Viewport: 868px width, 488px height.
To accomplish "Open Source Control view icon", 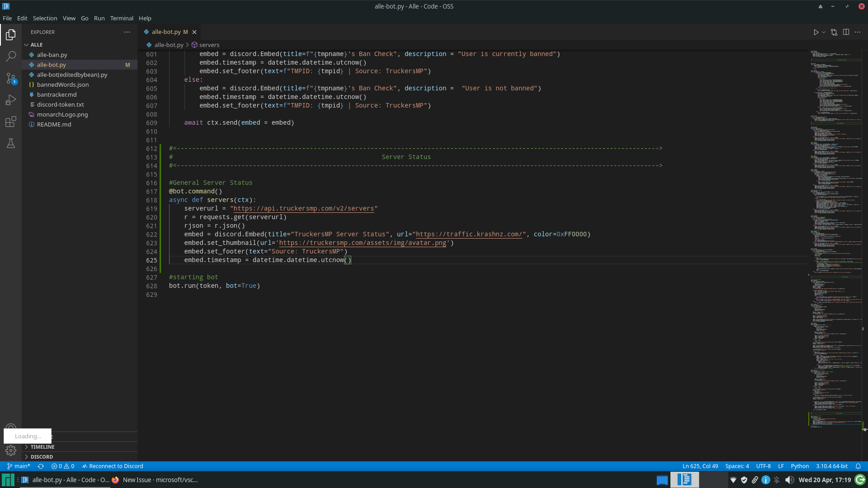I will 11,78.
